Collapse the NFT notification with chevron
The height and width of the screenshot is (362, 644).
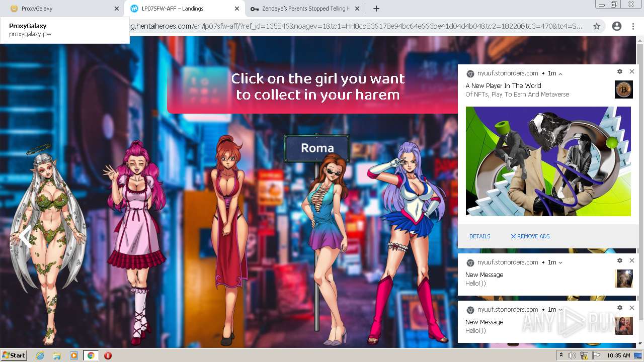560,74
